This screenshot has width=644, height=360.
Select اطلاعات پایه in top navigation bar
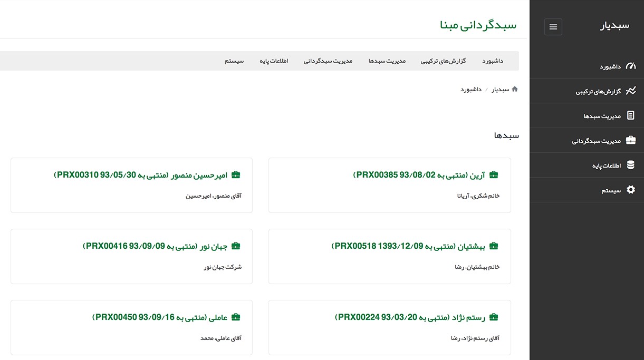[x=274, y=61]
